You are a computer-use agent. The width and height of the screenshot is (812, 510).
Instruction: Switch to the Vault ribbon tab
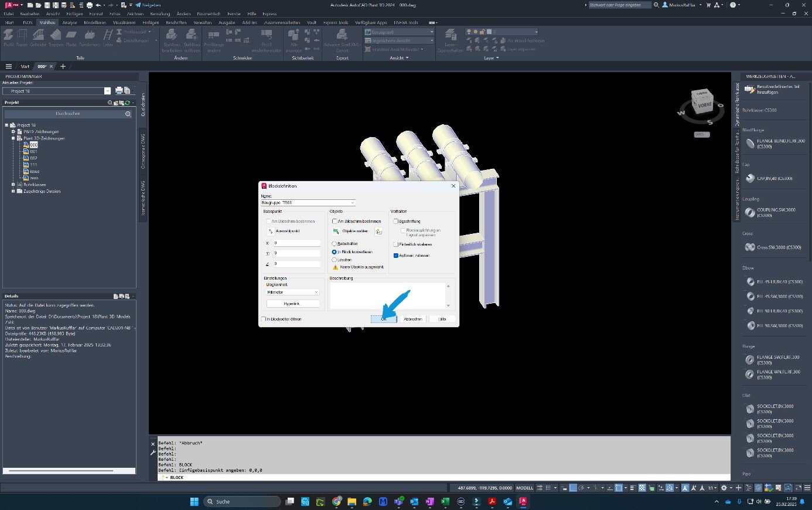coord(312,22)
